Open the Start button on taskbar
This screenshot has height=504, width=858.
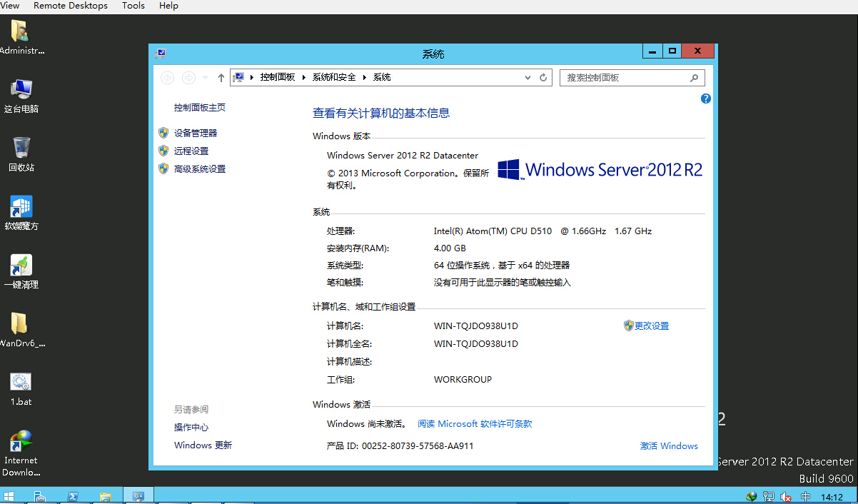9,496
